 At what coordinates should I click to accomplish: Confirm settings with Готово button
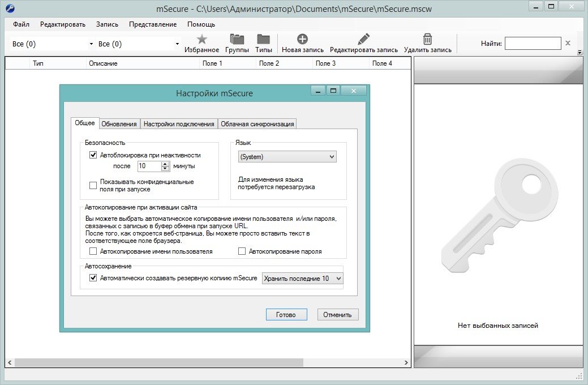[x=286, y=314]
